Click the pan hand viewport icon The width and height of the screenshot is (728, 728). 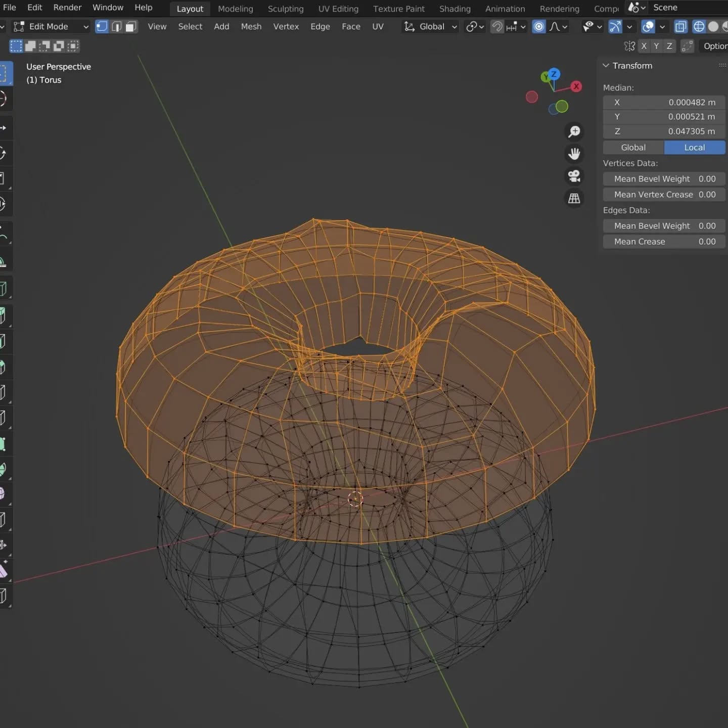[574, 154]
